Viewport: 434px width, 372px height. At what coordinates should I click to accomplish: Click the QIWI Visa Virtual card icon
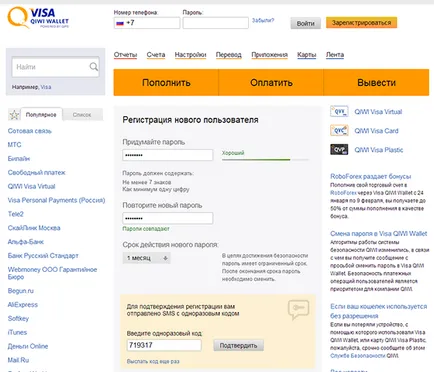click(339, 112)
